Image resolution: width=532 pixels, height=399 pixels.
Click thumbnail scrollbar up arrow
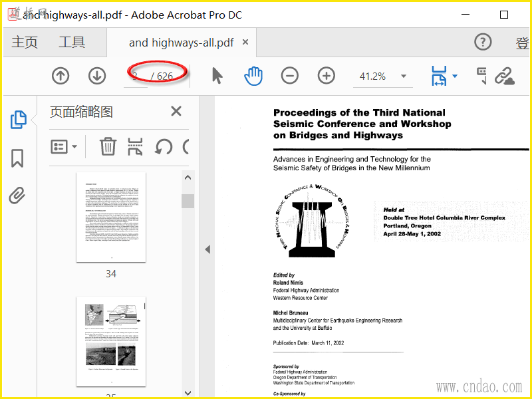coord(188,178)
